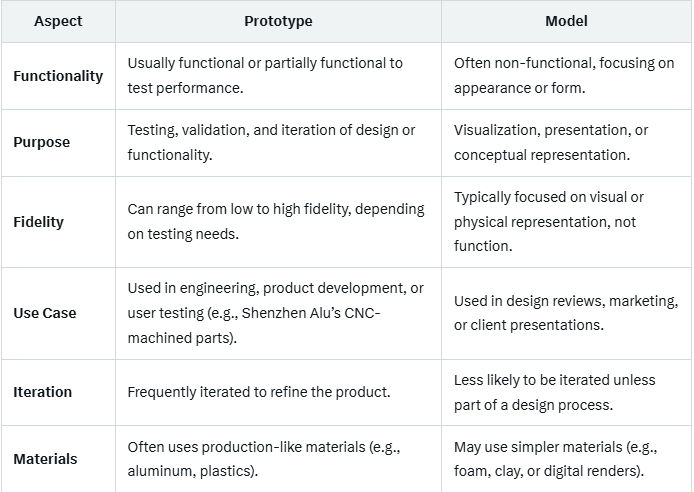Click the 'Often non-functional' Model cell

[564, 76]
